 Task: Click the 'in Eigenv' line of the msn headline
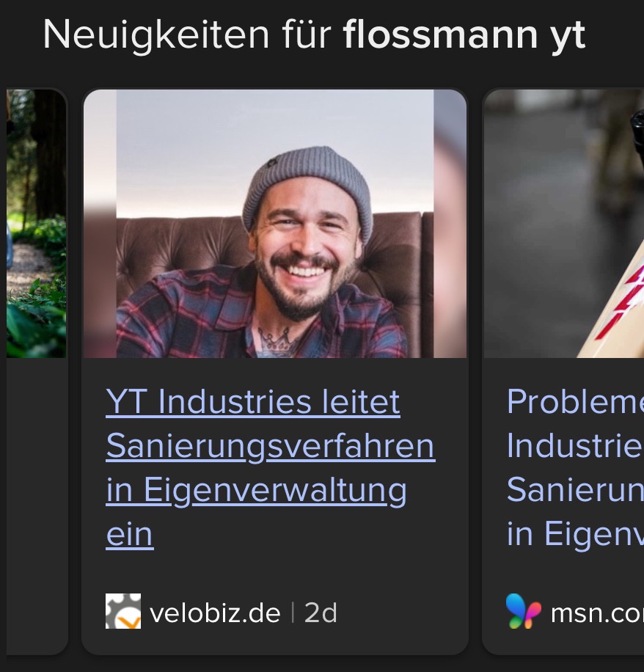[575, 534]
